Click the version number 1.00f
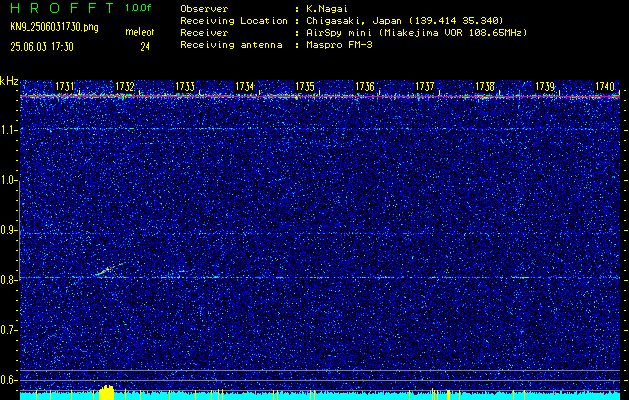Screen dimensions: 629x400 (x=138, y=8)
